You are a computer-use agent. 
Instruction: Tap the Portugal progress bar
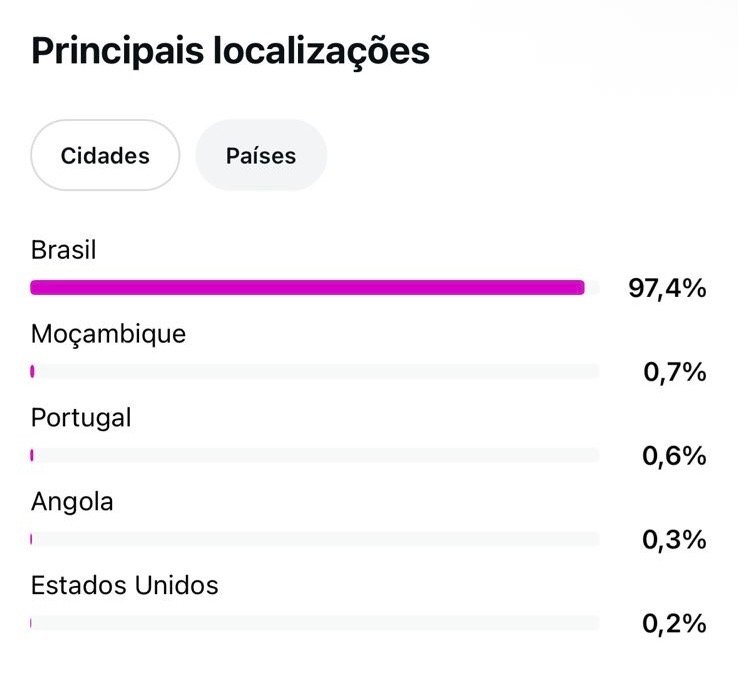[x=315, y=455]
